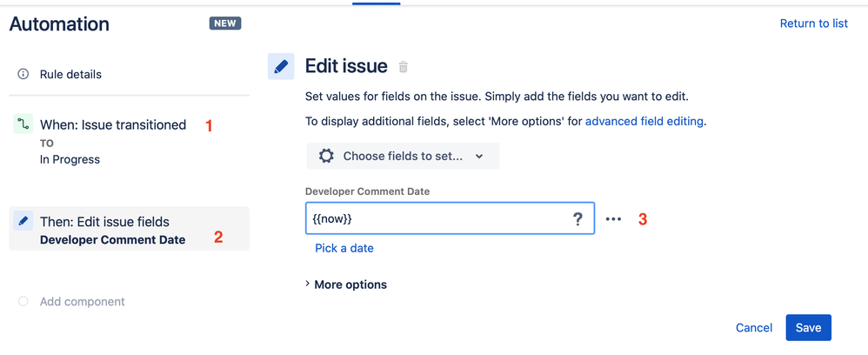Save the automation rule

click(808, 328)
